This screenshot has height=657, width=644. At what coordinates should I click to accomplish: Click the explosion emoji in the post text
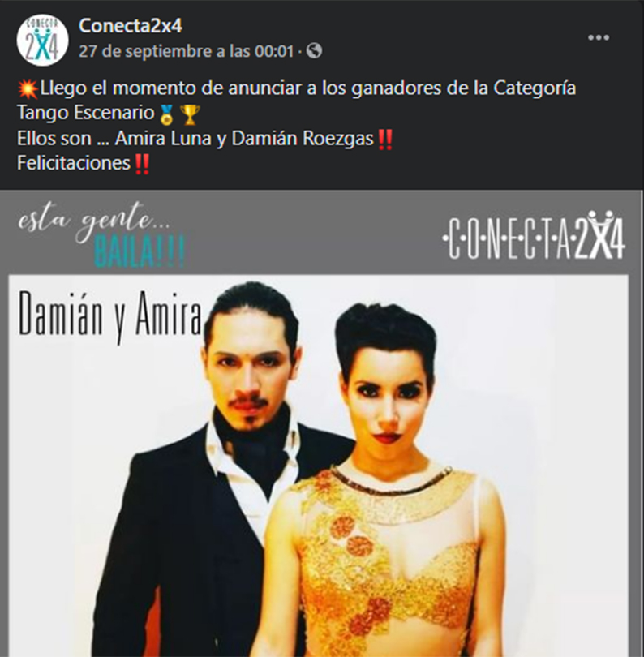(x=28, y=88)
